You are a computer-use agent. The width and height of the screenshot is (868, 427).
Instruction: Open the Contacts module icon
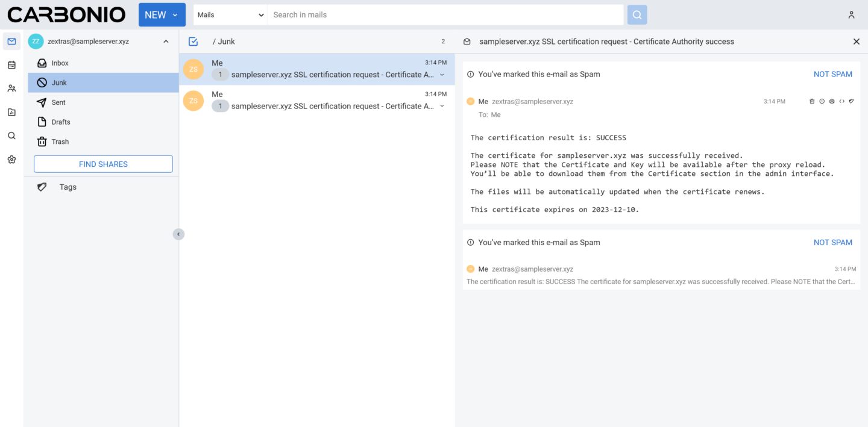pyautogui.click(x=11, y=88)
